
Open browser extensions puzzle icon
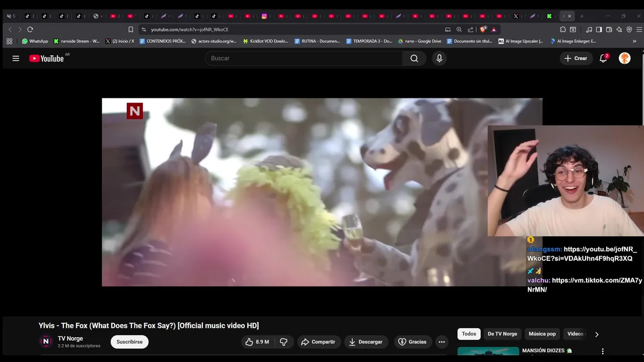click(x=563, y=30)
